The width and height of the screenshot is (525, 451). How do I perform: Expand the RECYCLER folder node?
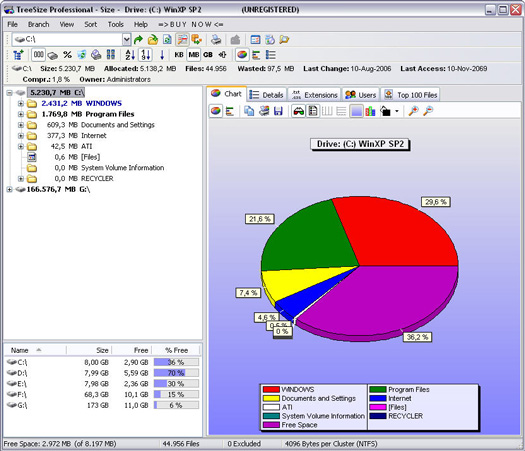point(21,178)
